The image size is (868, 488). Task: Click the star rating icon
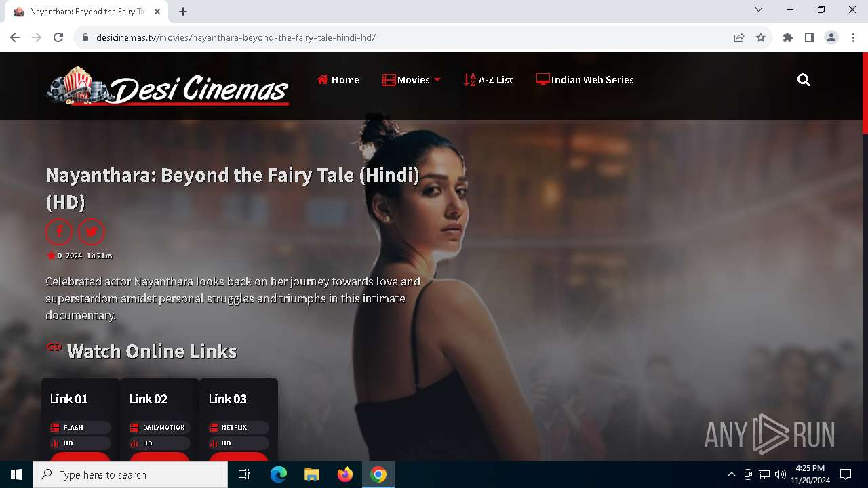point(51,256)
